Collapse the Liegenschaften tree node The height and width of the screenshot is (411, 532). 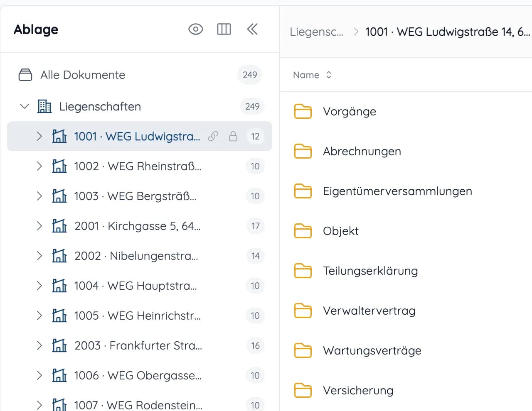pos(25,106)
